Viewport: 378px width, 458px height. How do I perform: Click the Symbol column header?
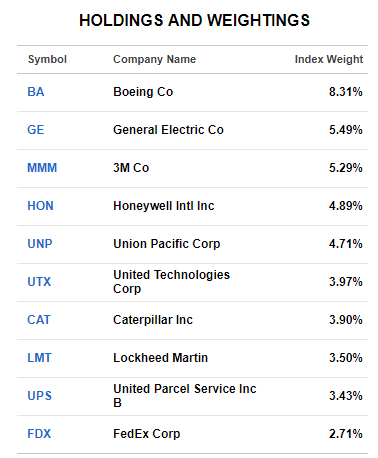tap(47, 59)
